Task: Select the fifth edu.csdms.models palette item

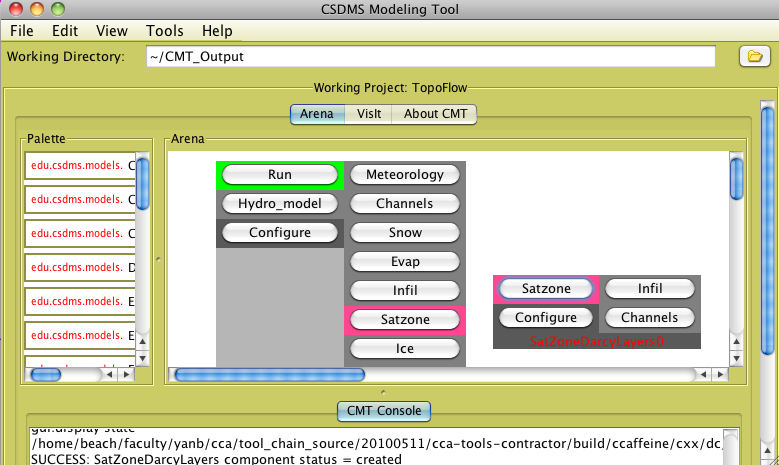Action: 80,302
